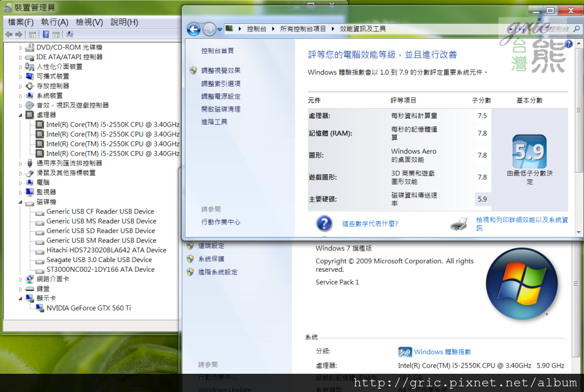Open the 說明(H) menu in Device Manager
584x392 pixels.
pyautogui.click(x=124, y=22)
